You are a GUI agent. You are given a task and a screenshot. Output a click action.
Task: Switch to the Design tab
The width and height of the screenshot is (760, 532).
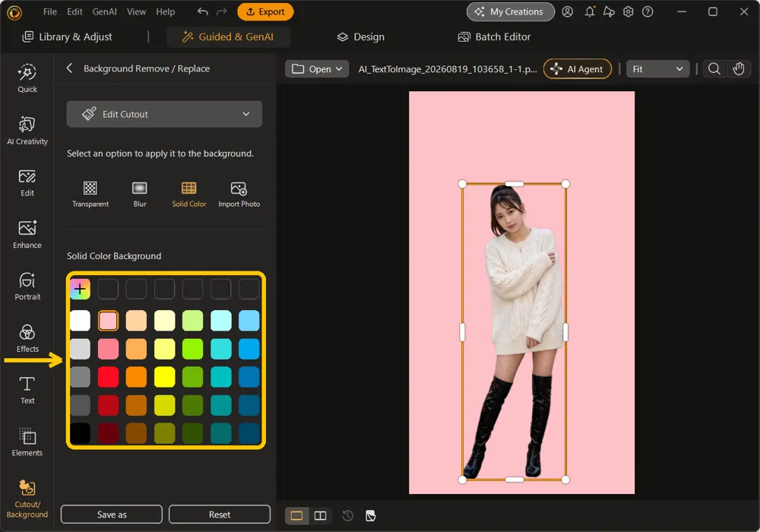(360, 36)
